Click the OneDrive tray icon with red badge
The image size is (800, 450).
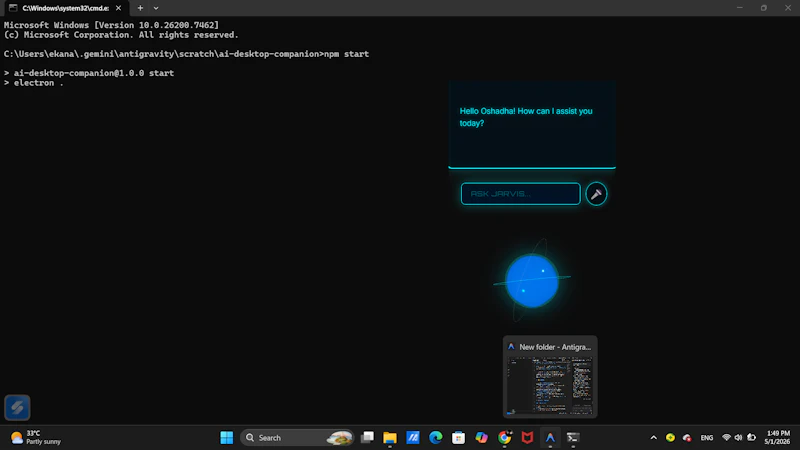(x=687, y=438)
